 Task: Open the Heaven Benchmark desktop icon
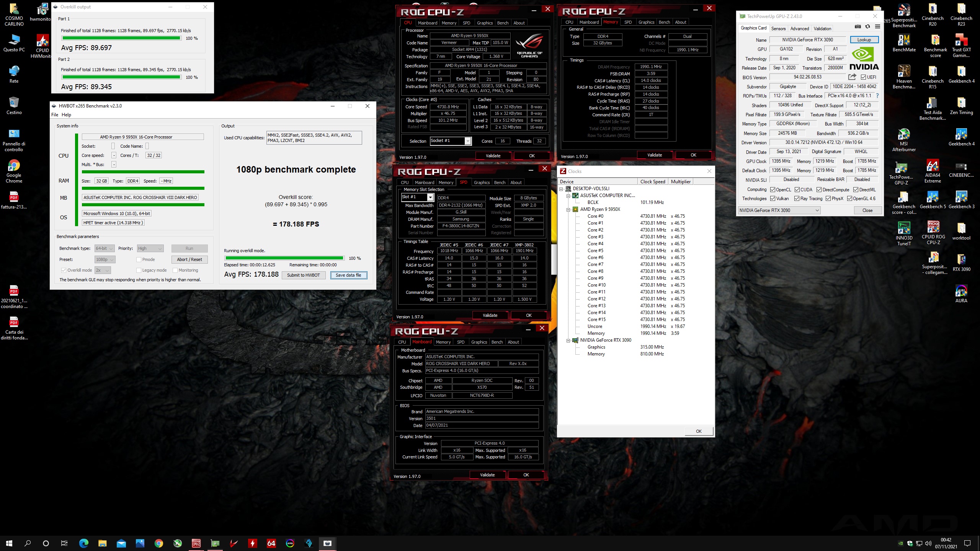pos(904,77)
